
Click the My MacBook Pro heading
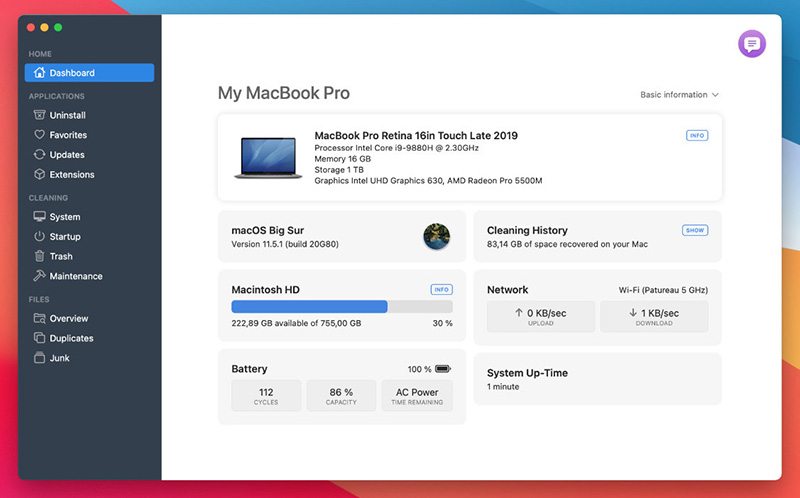click(284, 93)
